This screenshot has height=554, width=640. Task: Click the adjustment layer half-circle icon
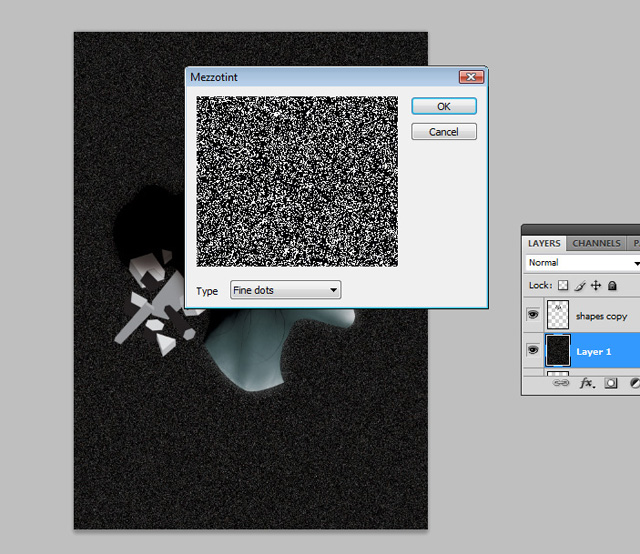(x=633, y=383)
